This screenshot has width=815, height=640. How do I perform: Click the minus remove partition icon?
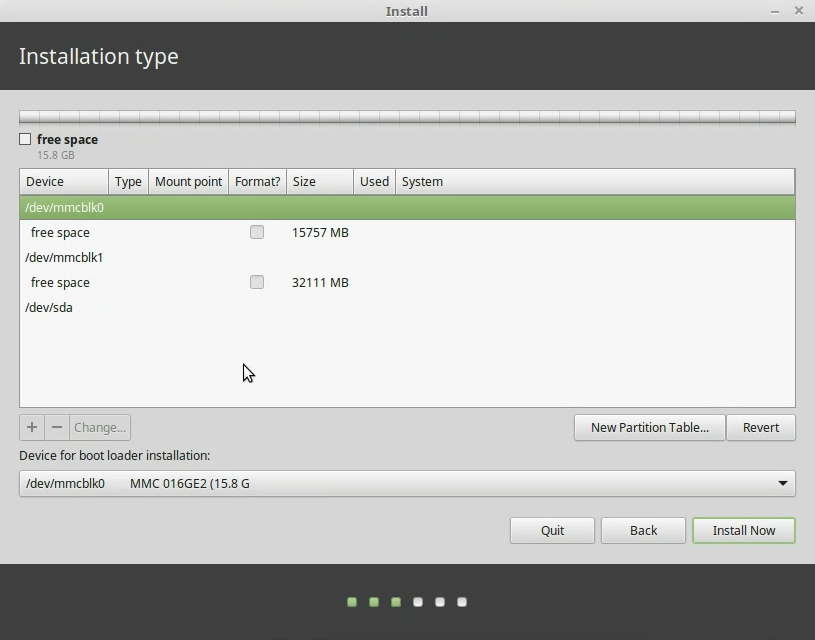pos(57,427)
